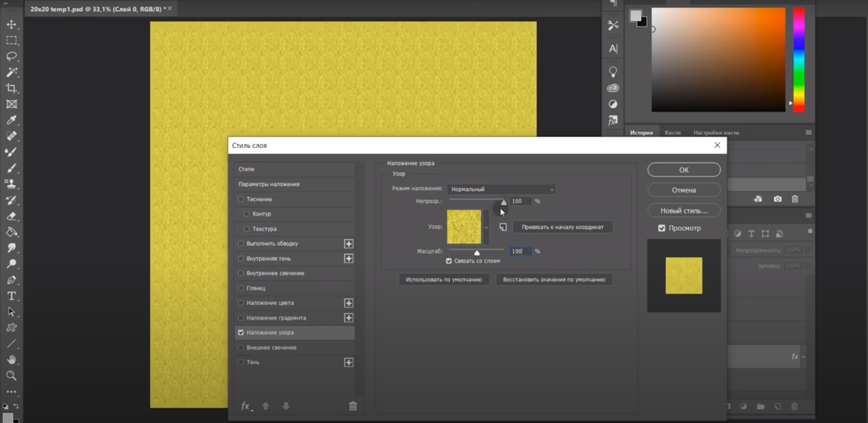Select the Path Selection tool

tap(11, 312)
